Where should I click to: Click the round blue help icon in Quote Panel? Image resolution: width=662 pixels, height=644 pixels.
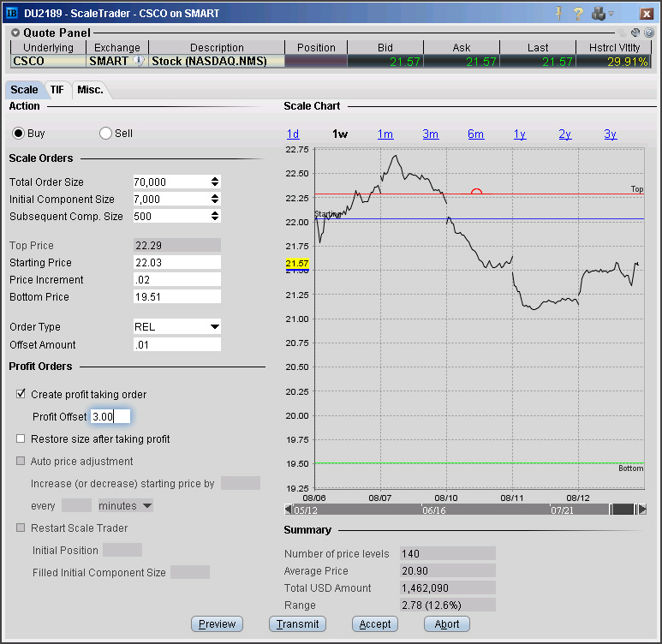(649, 33)
